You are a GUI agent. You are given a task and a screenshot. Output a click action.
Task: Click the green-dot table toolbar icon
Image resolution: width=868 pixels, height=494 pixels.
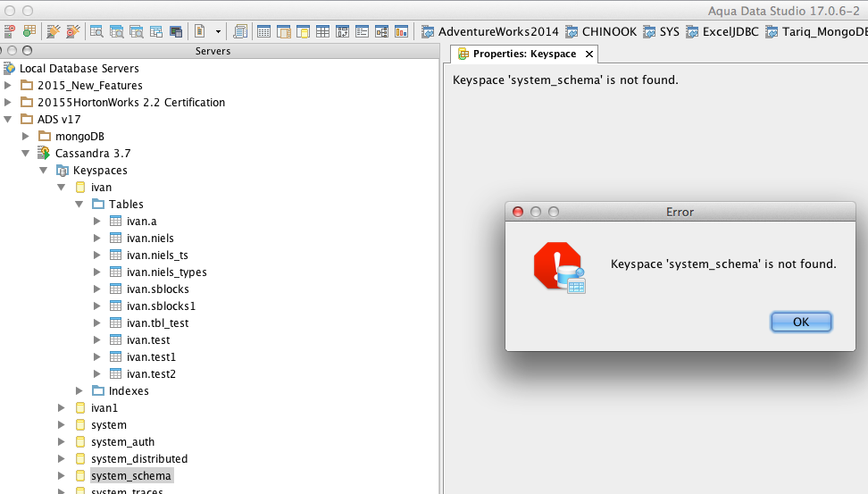click(29, 31)
